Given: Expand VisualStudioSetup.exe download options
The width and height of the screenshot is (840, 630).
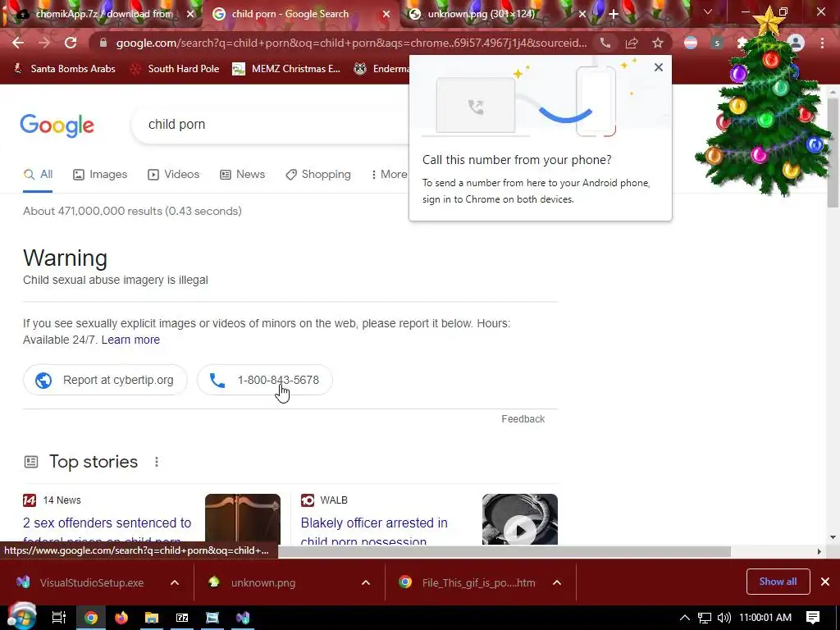Looking at the screenshot, I should click(175, 583).
